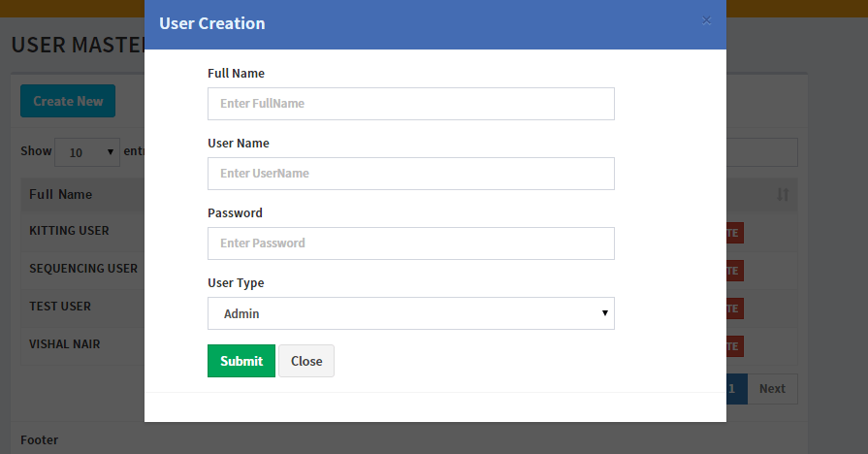Delete the VISHAL NAIR row

(734, 346)
